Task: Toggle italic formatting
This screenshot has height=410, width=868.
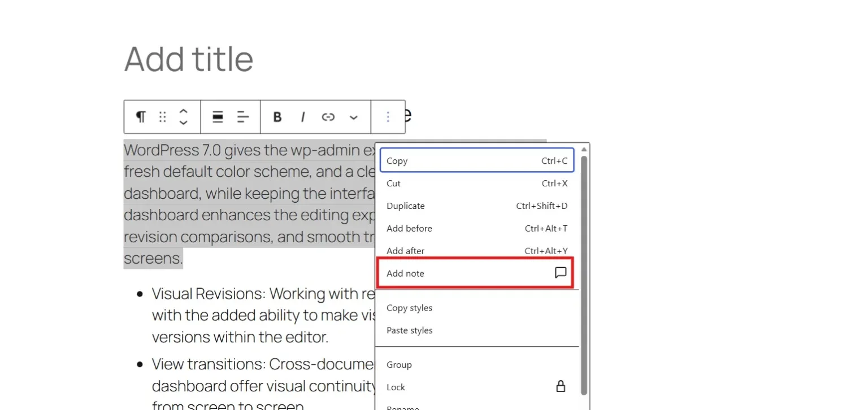Action: point(303,117)
